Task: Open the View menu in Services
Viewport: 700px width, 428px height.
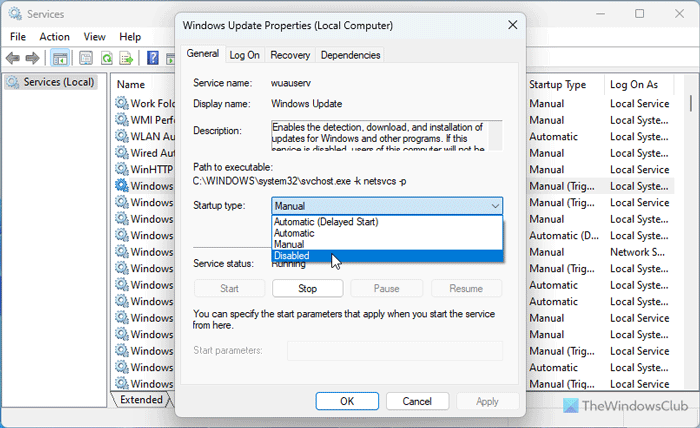Action: click(x=95, y=37)
